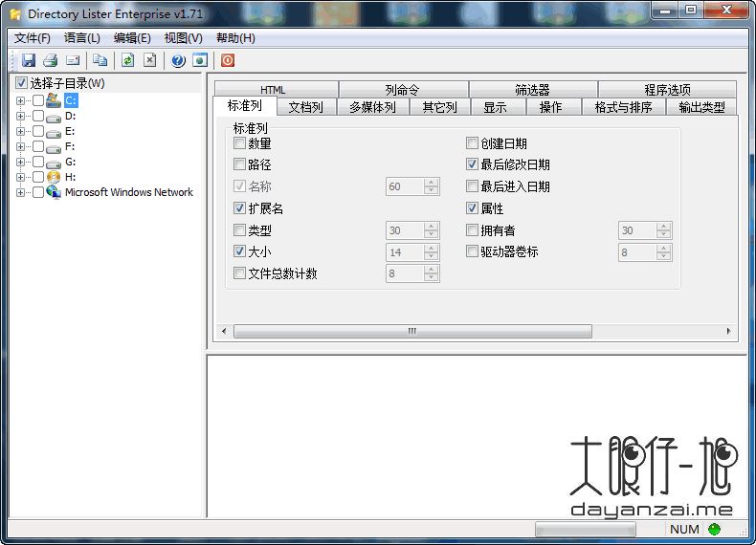The width and height of the screenshot is (756, 545).
Task: Uncheck the 扩展名 column checkbox
Action: pos(239,207)
